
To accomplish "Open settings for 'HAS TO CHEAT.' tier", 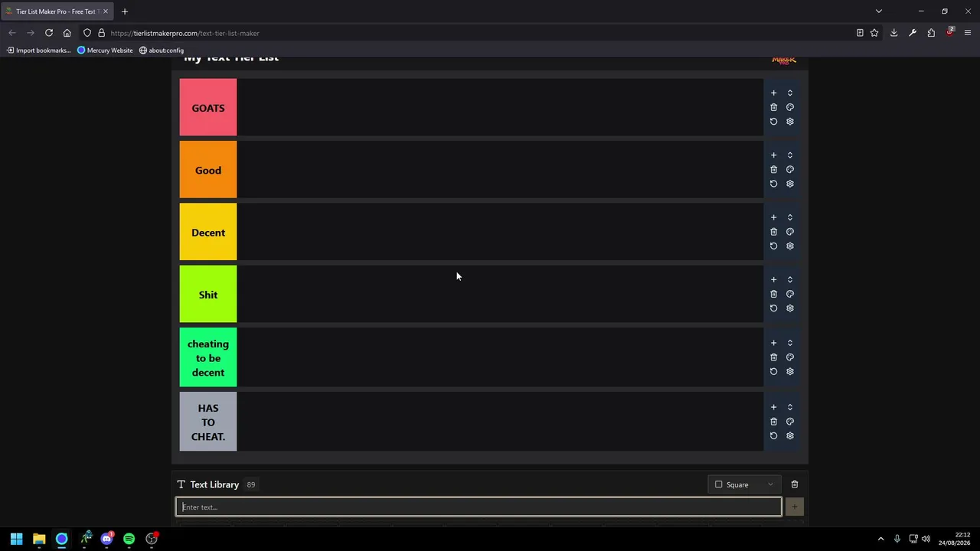I will pos(790,435).
